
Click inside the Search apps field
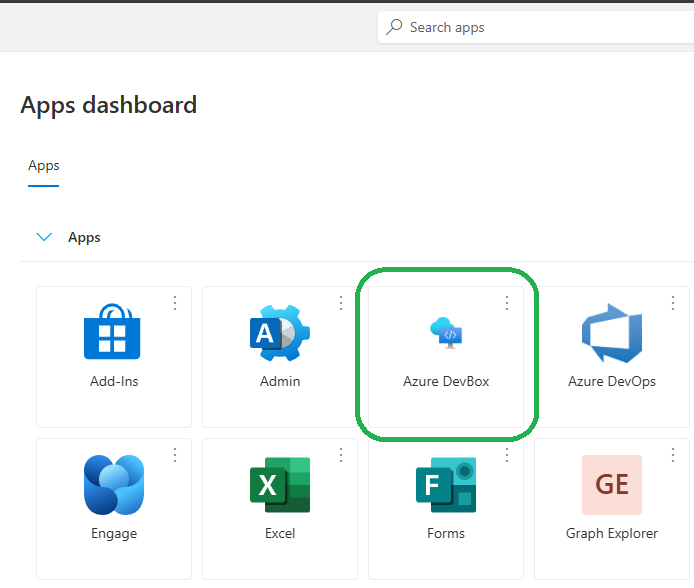pos(540,27)
